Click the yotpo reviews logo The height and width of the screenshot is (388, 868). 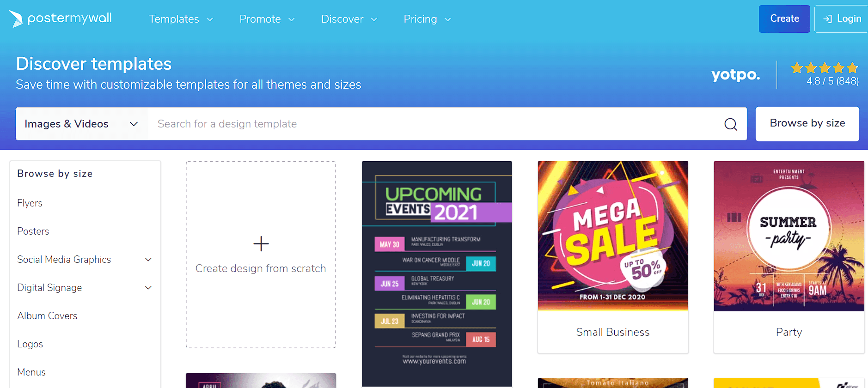[x=735, y=74]
